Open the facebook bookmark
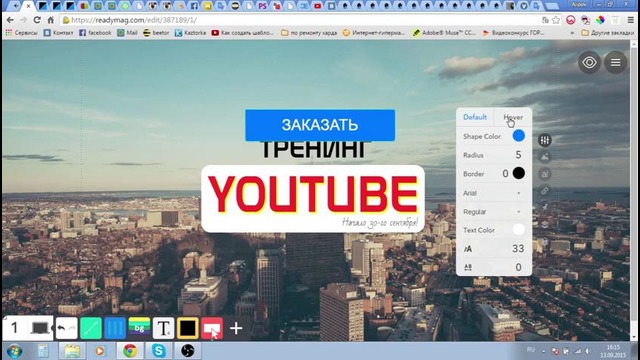 tap(95, 33)
